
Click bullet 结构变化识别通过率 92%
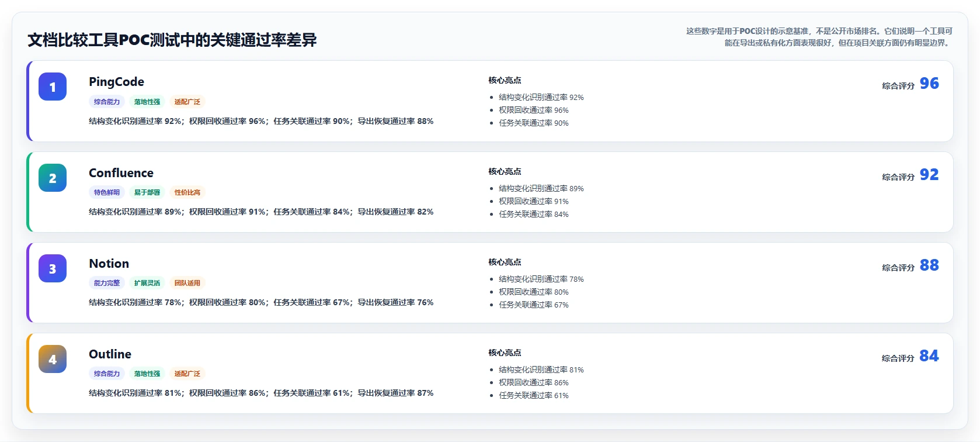[541, 98]
